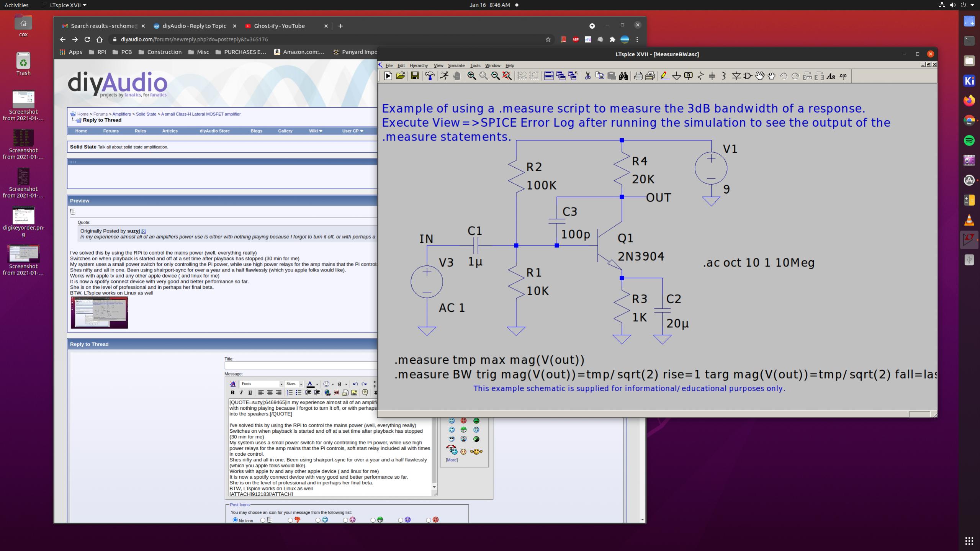The height and width of the screenshot is (551, 980).
Task: Click the text color A swatch
Action: click(310, 384)
